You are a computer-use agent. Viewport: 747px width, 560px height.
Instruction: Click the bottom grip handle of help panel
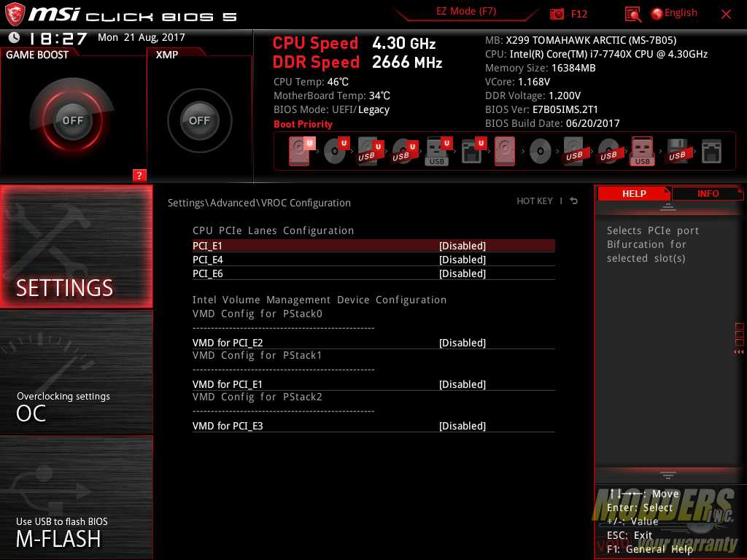coord(668,475)
